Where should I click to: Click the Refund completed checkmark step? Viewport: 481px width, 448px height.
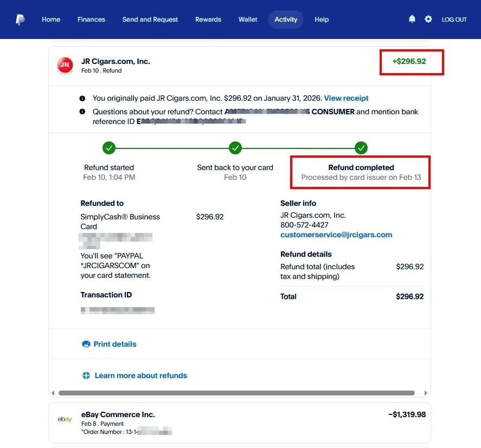(x=361, y=147)
